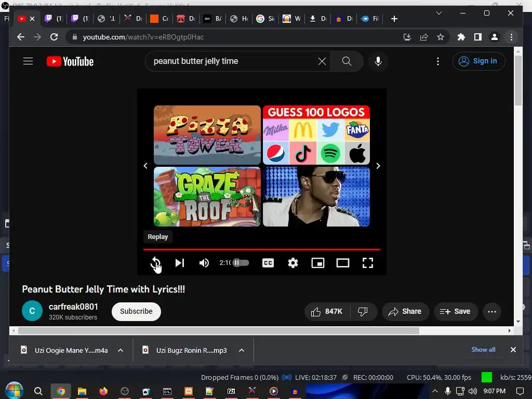Reload the YouTube page

[x=54, y=37]
